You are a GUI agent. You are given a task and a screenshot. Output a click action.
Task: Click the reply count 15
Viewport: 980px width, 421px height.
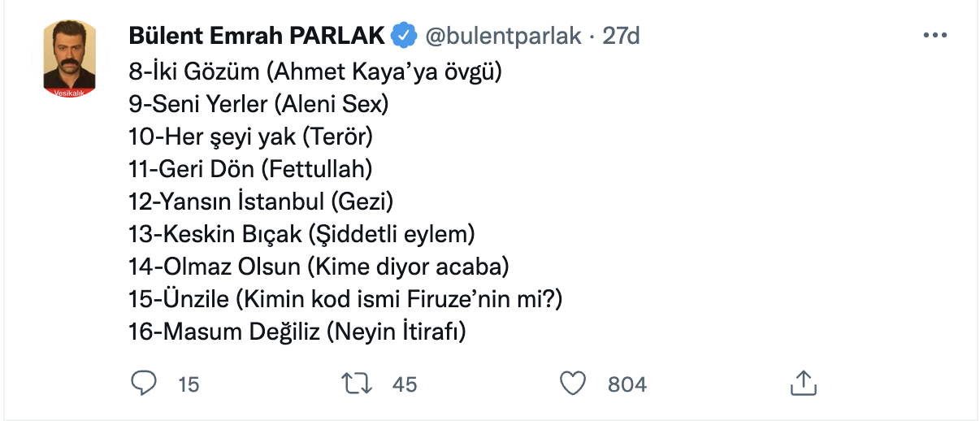coord(189,384)
